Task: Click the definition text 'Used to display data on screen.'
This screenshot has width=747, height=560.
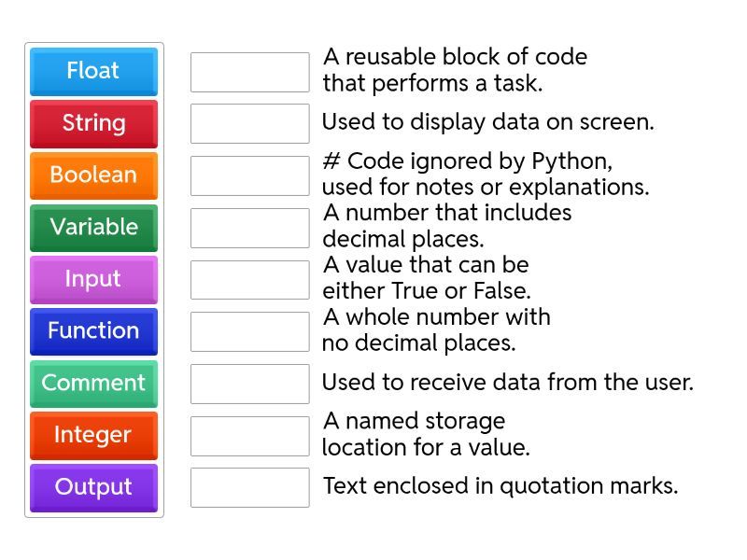Action: (x=487, y=122)
